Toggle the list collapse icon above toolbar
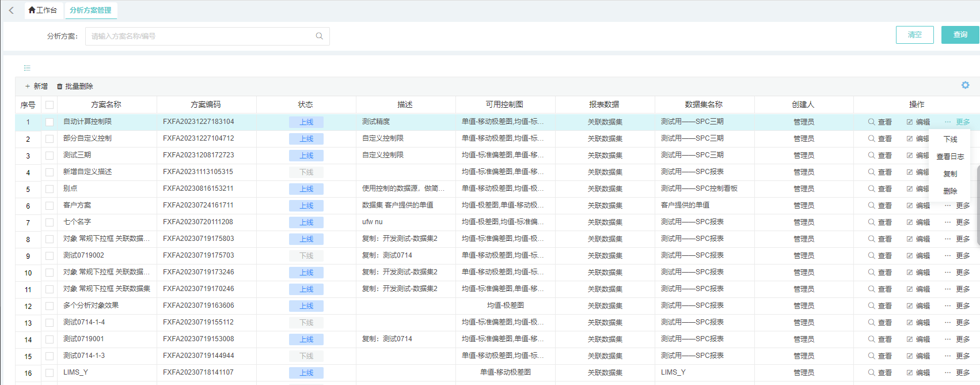 [27, 68]
